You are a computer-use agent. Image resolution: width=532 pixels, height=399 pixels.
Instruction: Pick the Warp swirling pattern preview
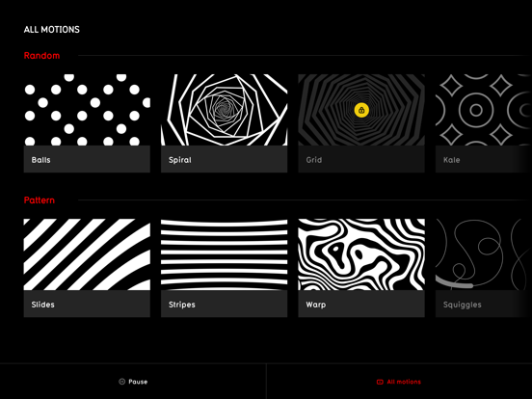pos(361,254)
